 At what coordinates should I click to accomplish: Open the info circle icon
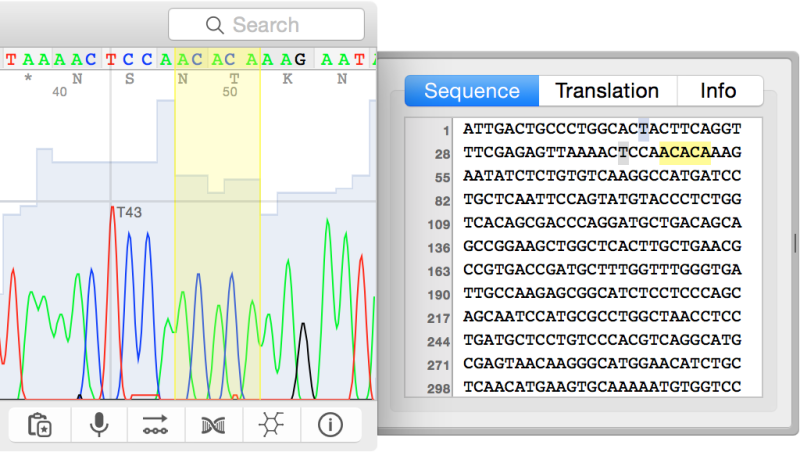[330, 424]
